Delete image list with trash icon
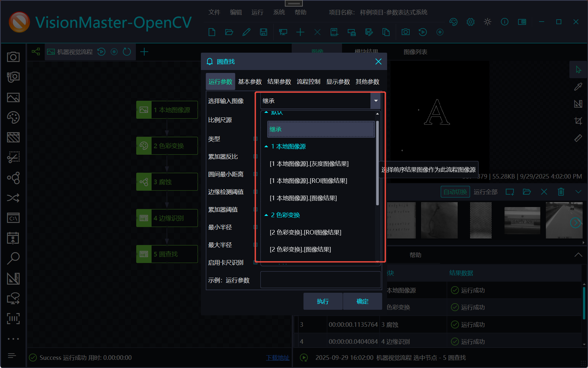Screen dimensions: 588x368 561,192
